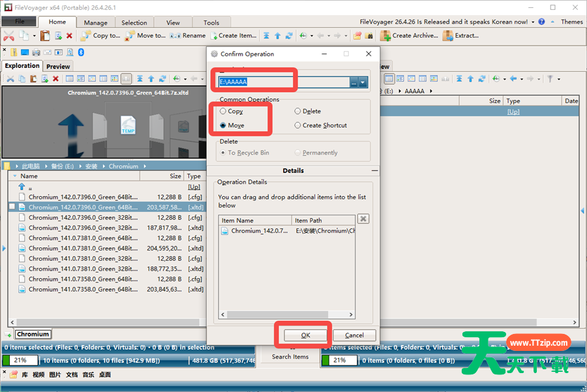
Task: Click the [Up] link in the right pane
Action: click(513, 112)
